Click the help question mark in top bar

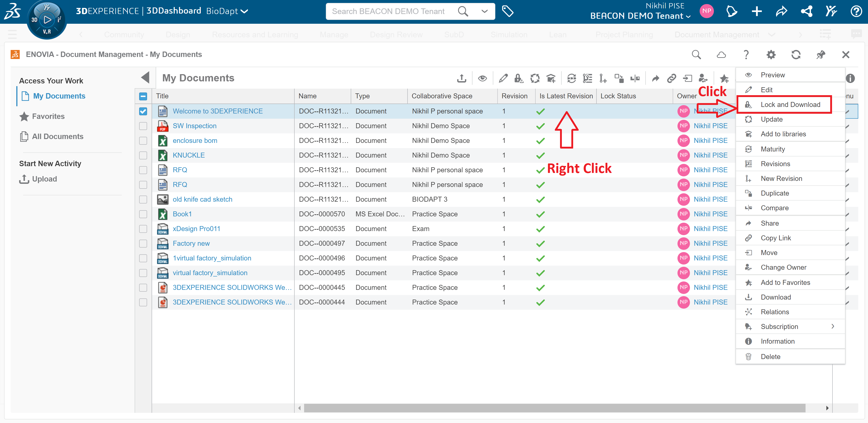[856, 11]
